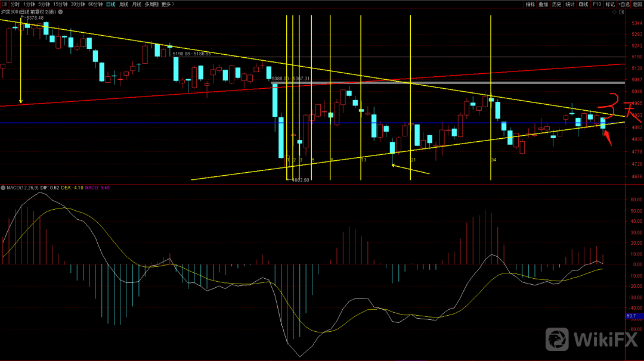644x361 pixels.
Task: Open the 画线 drawing tools
Action: click(x=584, y=4)
